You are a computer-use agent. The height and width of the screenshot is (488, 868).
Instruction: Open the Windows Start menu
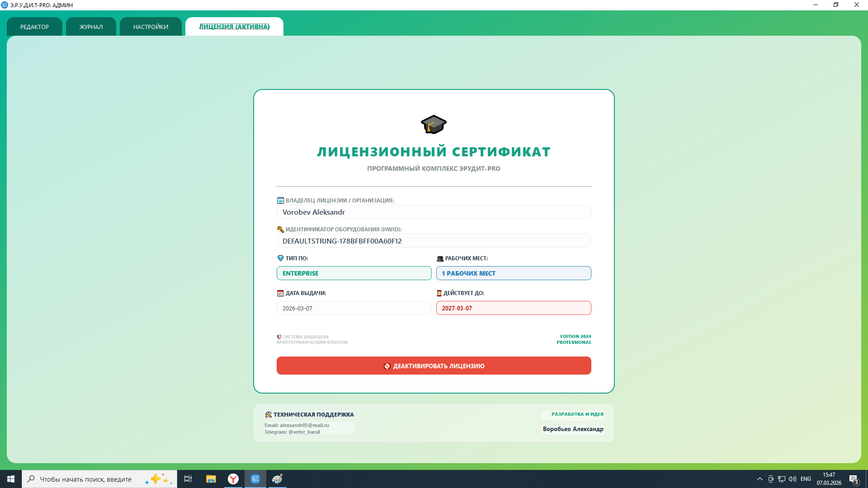coord(11,479)
